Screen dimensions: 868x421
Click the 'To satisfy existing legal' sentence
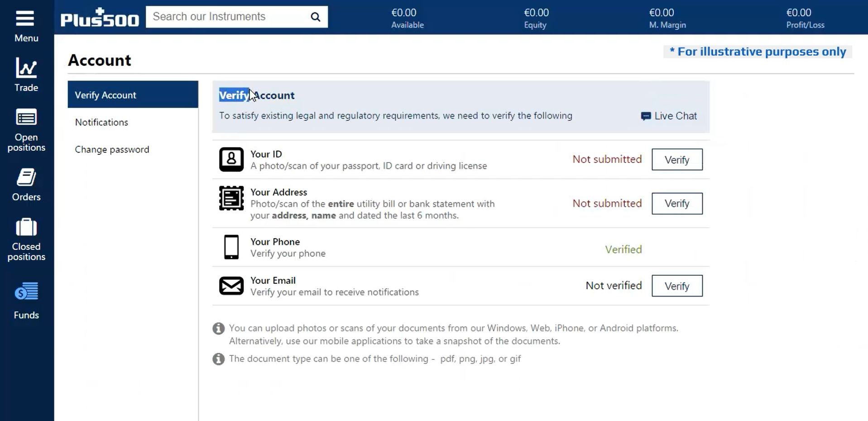(x=396, y=116)
